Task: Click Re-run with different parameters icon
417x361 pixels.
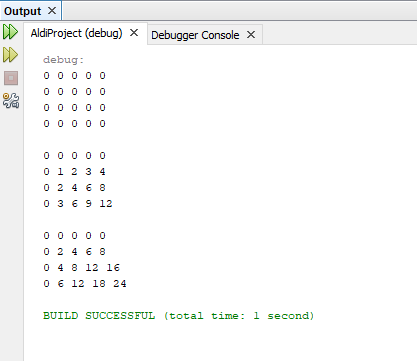Action: [x=10, y=55]
